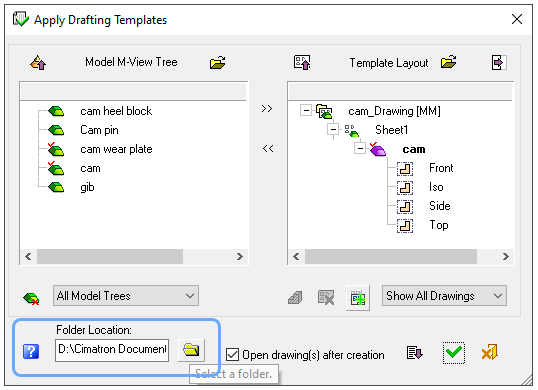Viewport: 538px width, 390px height.
Task: Click the orange X cancel exit icon
Action: (x=489, y=352)
